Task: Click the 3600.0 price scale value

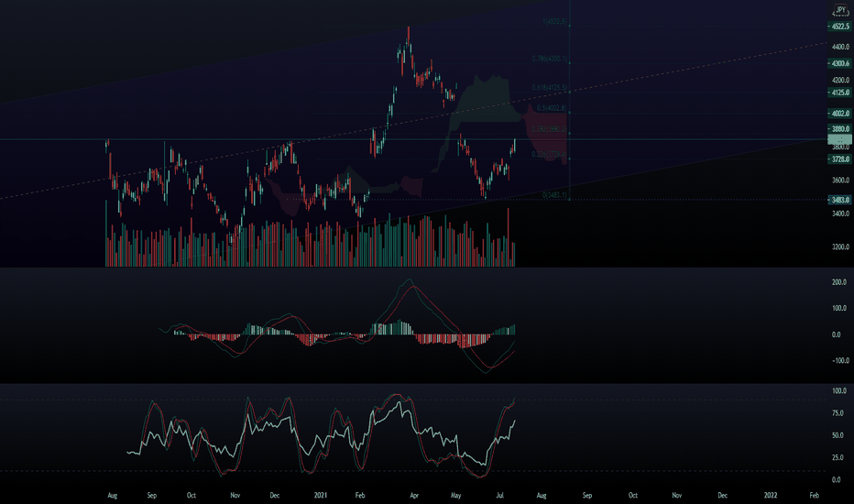Action: pyautogui.click(x=840, y=181)
